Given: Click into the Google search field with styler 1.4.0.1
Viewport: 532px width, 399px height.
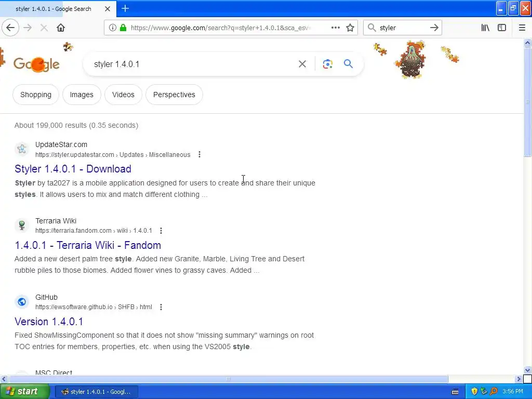Looking at the screenshot, I should click(x=190, y=64).
